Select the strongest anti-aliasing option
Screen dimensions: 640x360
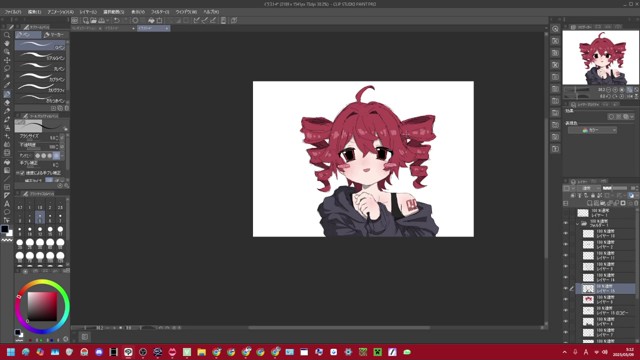coord(56,156)
